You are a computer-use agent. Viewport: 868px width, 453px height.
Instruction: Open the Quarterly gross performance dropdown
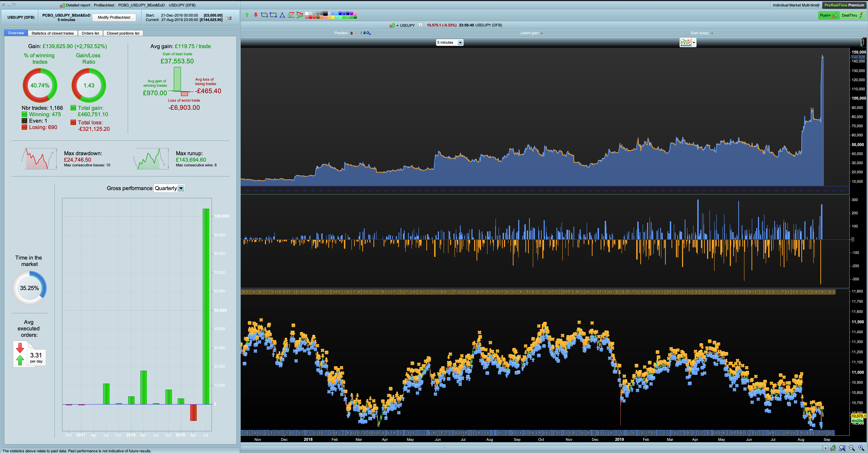click(x=181, y=188)
